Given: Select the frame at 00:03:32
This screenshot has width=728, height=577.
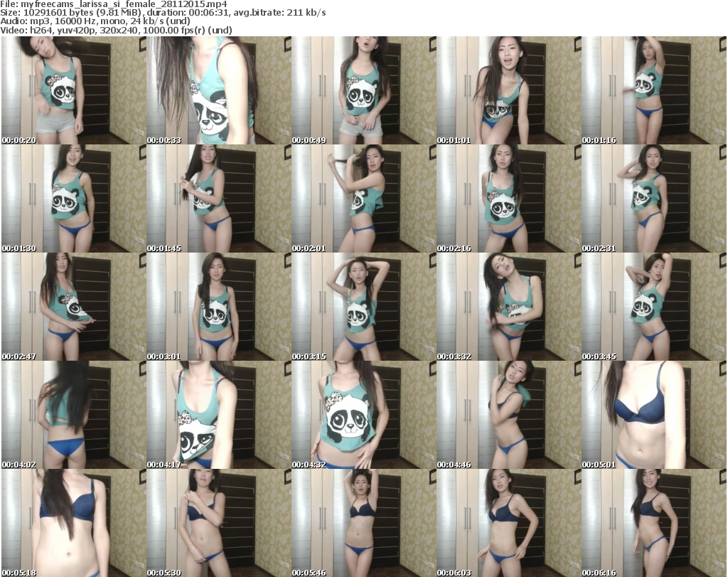Looking at the screenshot, I should point(508,307).
